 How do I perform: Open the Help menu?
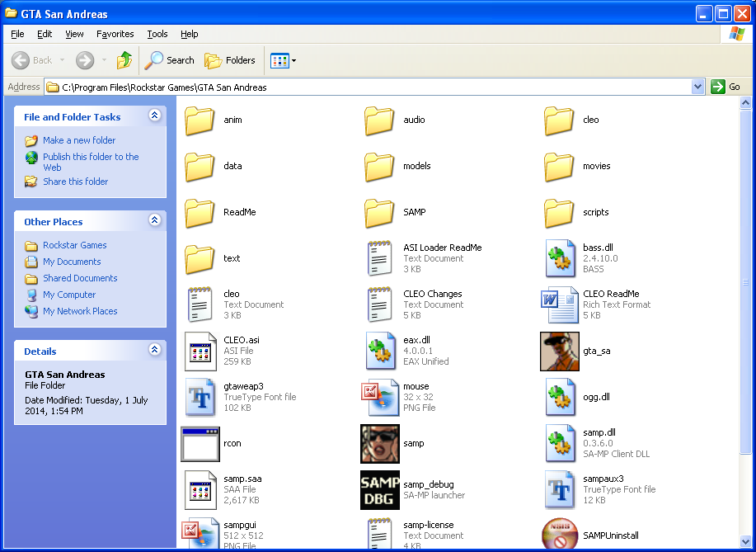(x=189, y=34)
